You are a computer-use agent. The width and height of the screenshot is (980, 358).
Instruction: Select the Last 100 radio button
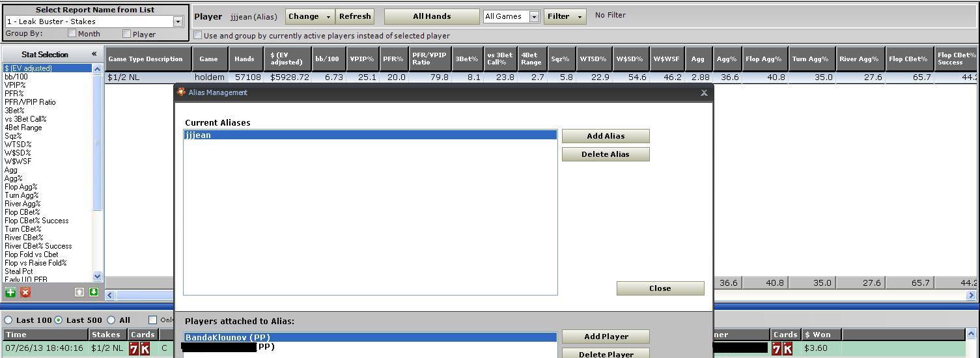click(x=8, y=320)
